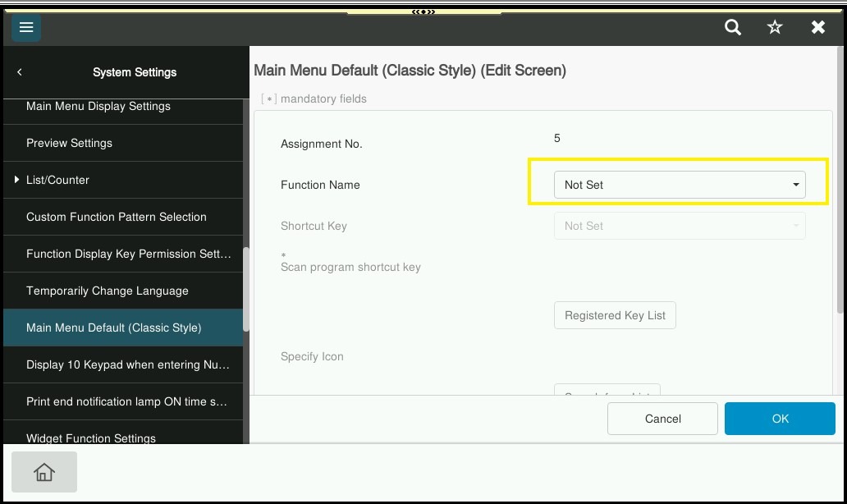Expand the List/Counter tree item
Image resolution: width=847 pixels, height=504 pixels.
pyautogui.click(x=16, y=180)
